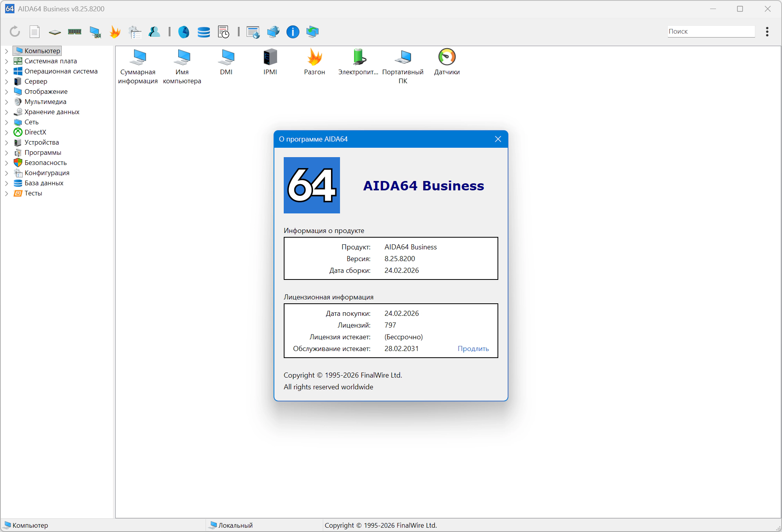Expand the Системная плата tree node
Screen dimensions: 782x532
tap(7, 61)
